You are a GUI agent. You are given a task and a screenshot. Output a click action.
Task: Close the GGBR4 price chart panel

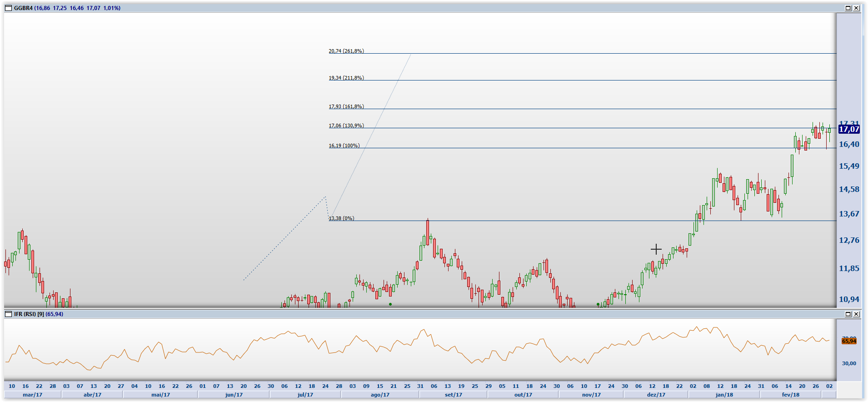click(856, 8)
